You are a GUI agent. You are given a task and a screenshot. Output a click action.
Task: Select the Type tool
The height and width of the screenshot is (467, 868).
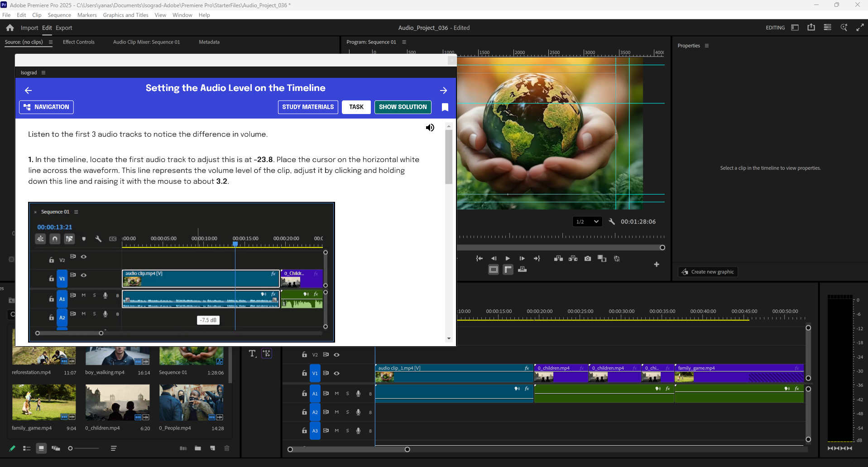[253, 353]
